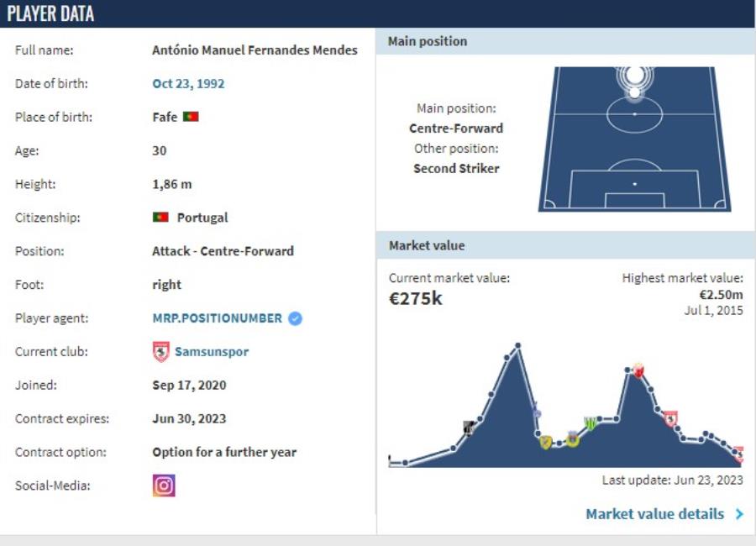The height and width of the screenshot is (546, 756).
Task: Click the Samsunspor crest on chart's decline
Action: click(670, 418)
